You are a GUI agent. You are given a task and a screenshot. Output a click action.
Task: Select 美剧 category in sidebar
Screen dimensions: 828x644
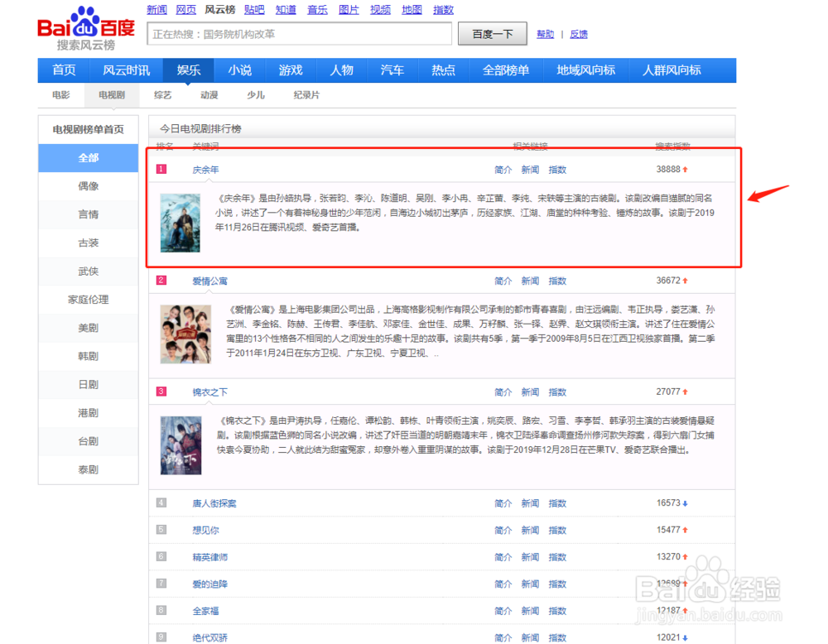[89, 328]
